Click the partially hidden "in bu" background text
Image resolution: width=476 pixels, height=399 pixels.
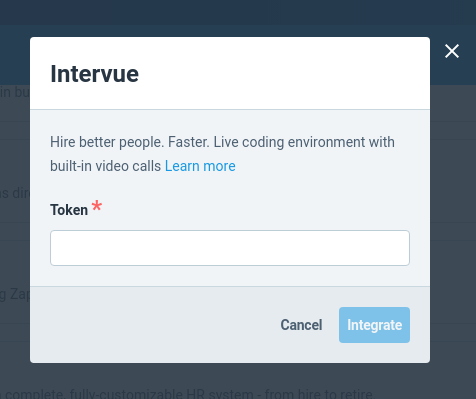(x=15, y=92)
